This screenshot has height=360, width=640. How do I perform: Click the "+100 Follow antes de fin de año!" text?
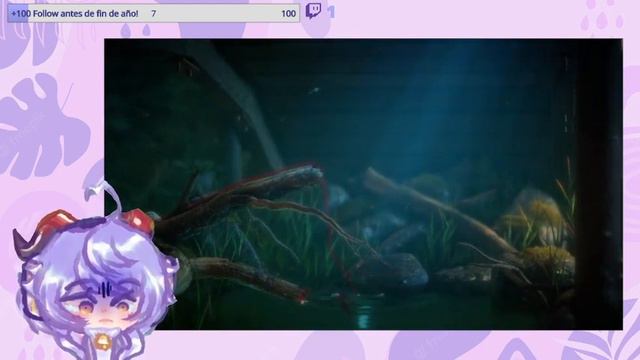point(75,13)
